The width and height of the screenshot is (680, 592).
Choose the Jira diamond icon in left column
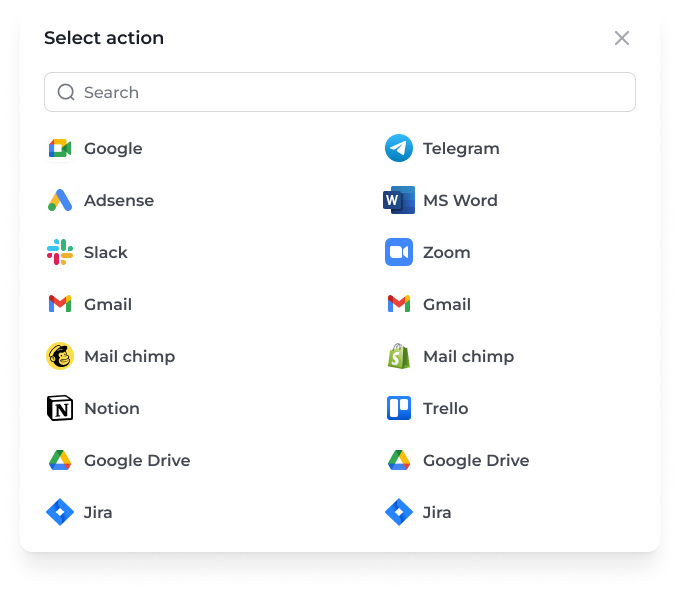tap(60, 512)
